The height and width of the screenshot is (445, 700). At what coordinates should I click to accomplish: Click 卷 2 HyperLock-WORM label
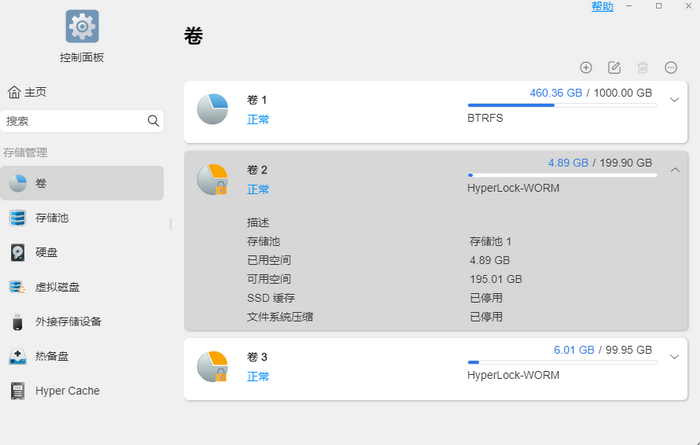[513, 188]
